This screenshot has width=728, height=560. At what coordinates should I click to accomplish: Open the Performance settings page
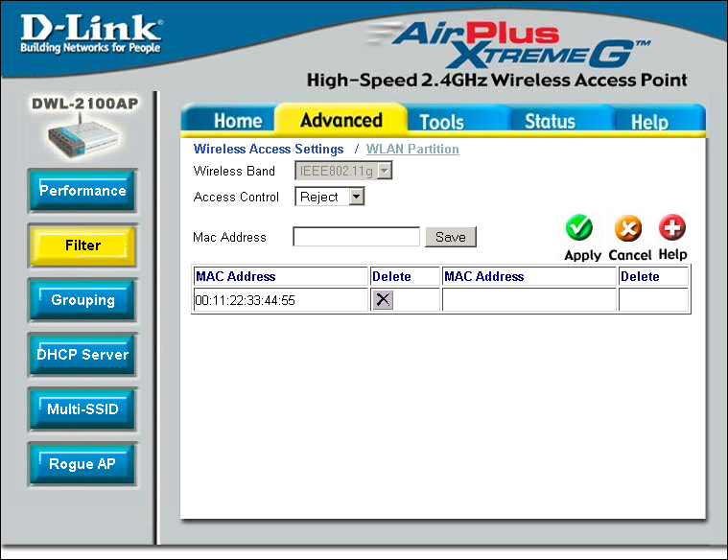click(x=82, y=191)
